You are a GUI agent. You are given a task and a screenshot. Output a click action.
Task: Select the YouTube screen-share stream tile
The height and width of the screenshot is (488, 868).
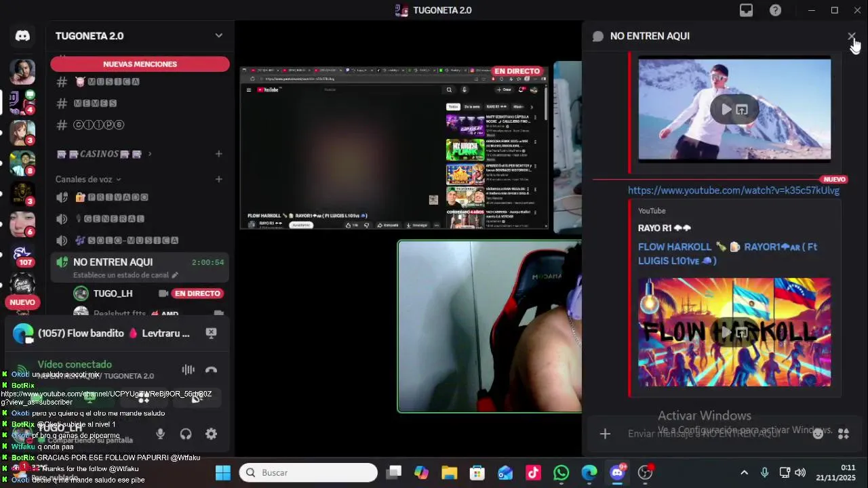pyautogui.click(x=394, y=148)
